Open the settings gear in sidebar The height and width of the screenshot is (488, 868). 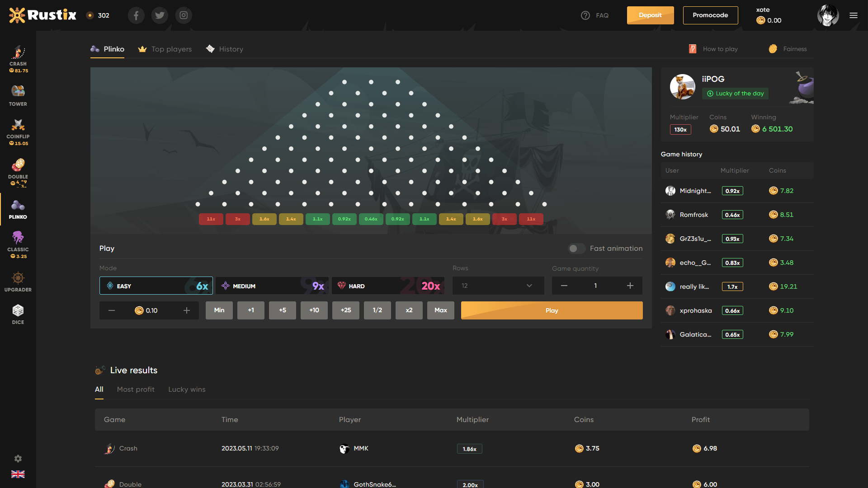(18, 459)
